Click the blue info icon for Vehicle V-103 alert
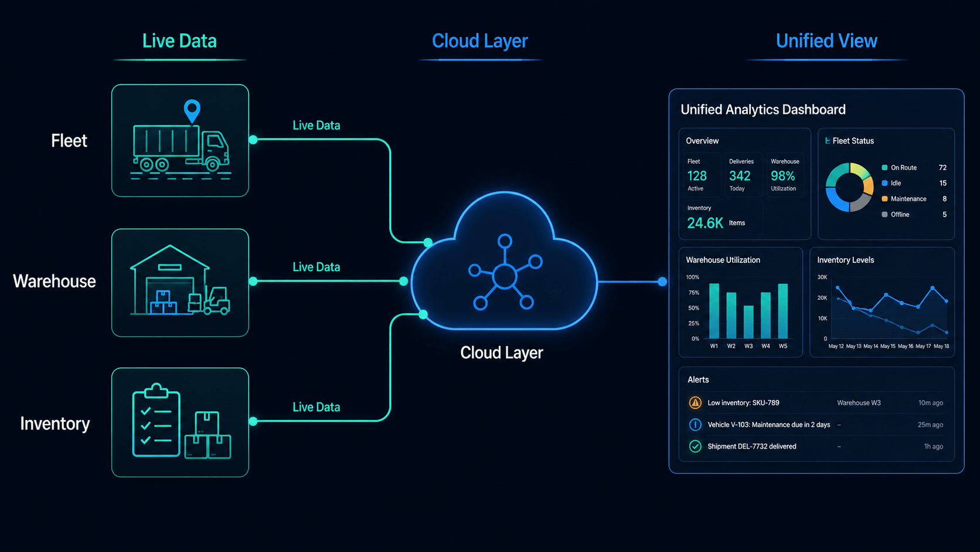Screen dimensions: 980x552 (695, 425)
